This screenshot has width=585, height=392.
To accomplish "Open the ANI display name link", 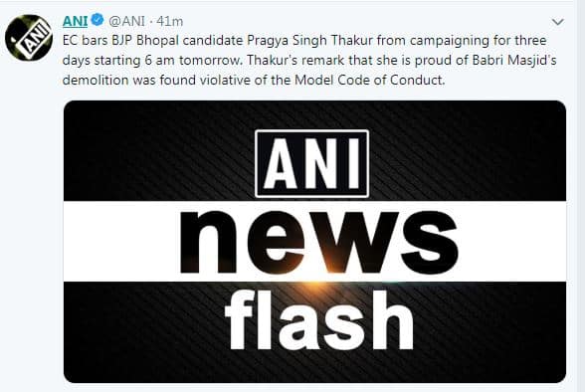I will click(x=75, y=21).
